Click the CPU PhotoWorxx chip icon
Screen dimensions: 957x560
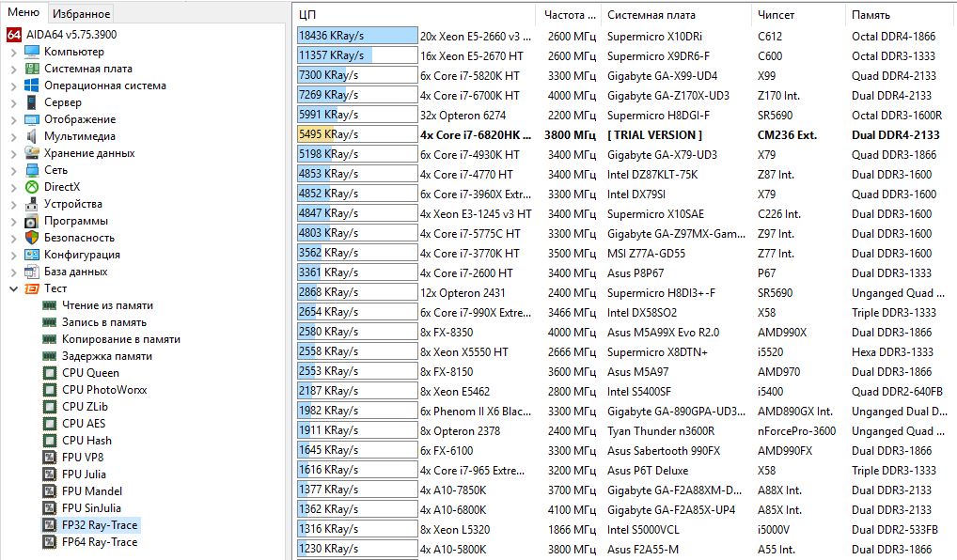pyautogui.click(x=50, y=389)
